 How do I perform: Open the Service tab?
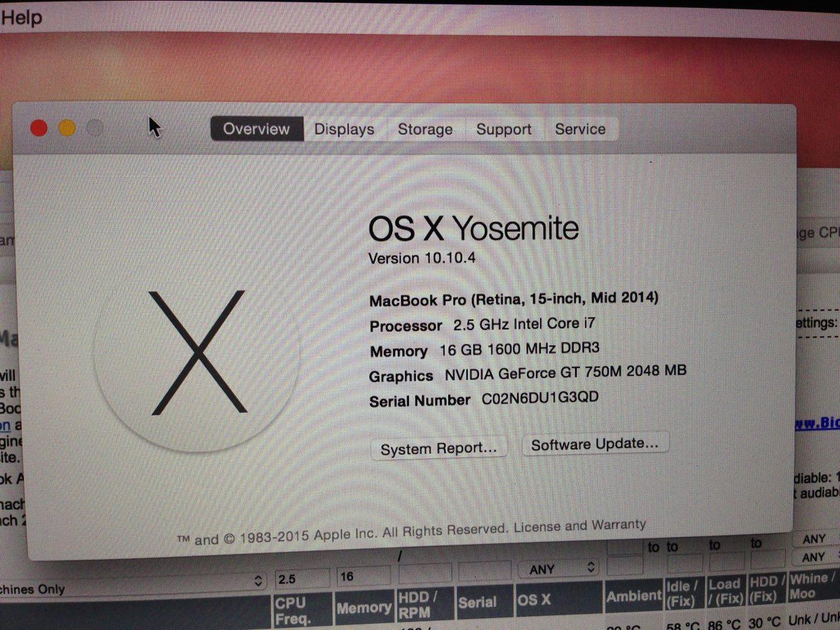pos(580,129)
